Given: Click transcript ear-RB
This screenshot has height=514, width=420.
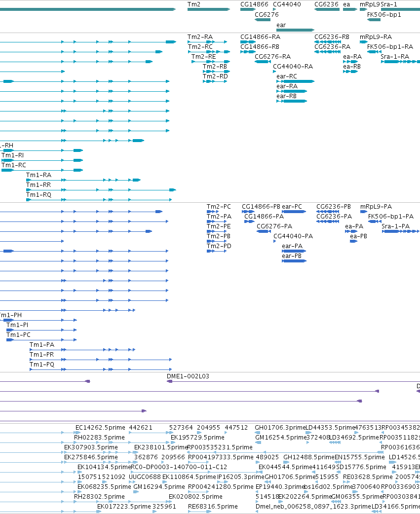Looking at the screenshot, I should pyautogui.click(x=286, y=96).
